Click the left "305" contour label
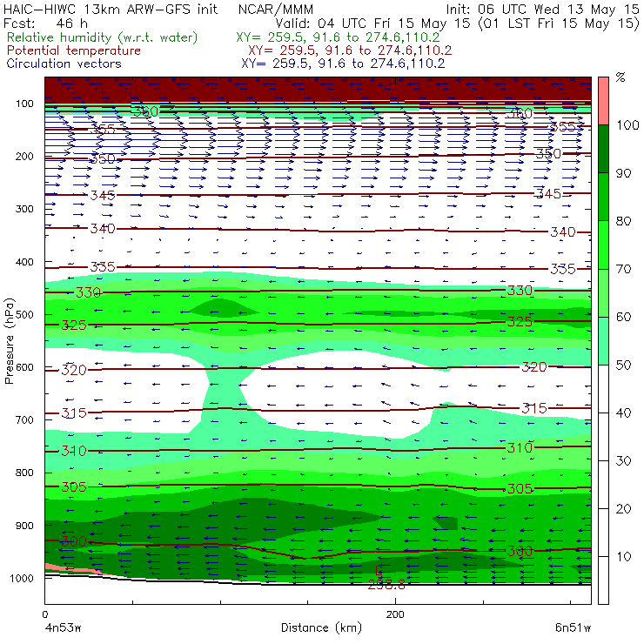Screen dimensions: 644x644 (74, 487)
